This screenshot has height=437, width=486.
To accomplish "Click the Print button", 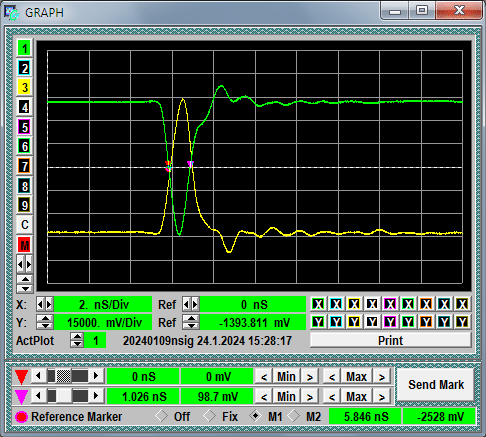I will pos(391,340).
